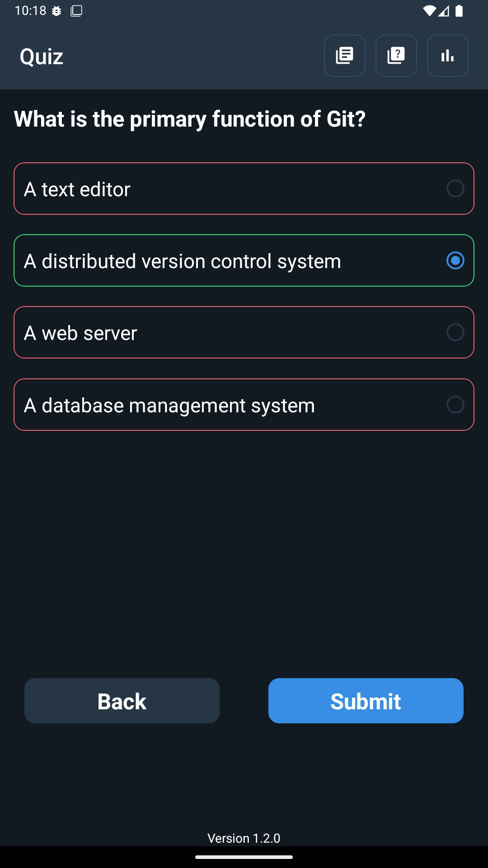
Task: Select 'A database management system' radio button
Action: 455,405
